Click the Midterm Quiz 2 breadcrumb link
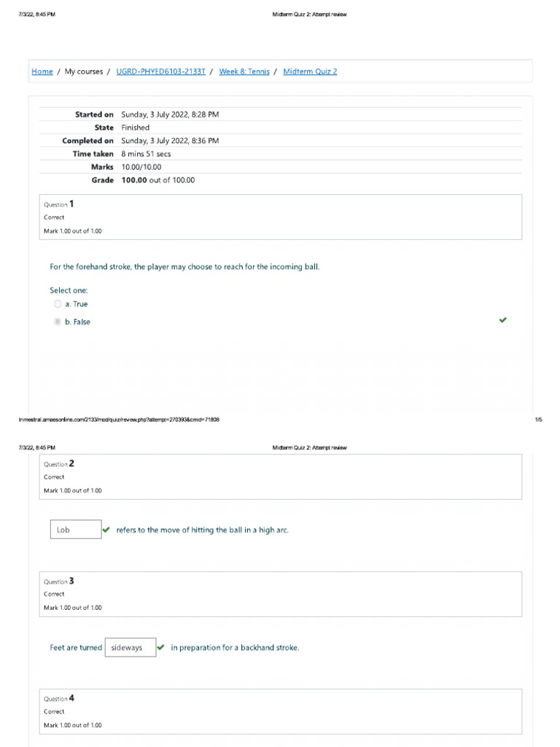The height and width of the screenshot is (747, 560). coord(310,71)
